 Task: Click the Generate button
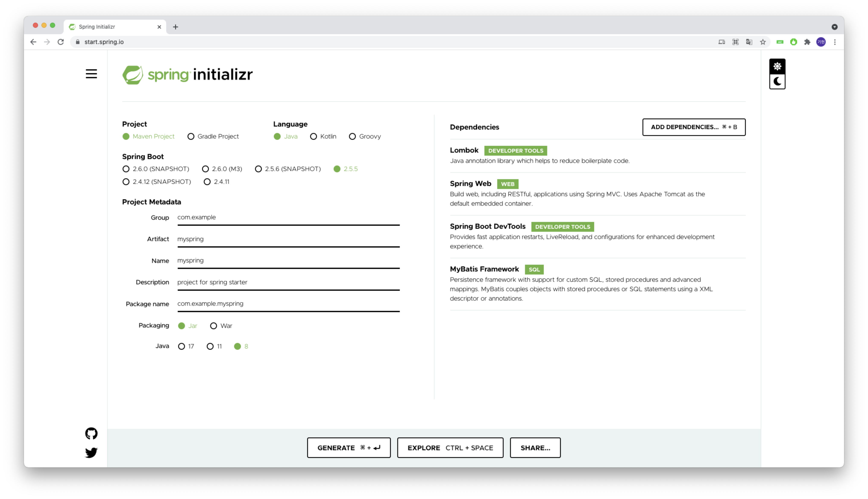point(348,448)
